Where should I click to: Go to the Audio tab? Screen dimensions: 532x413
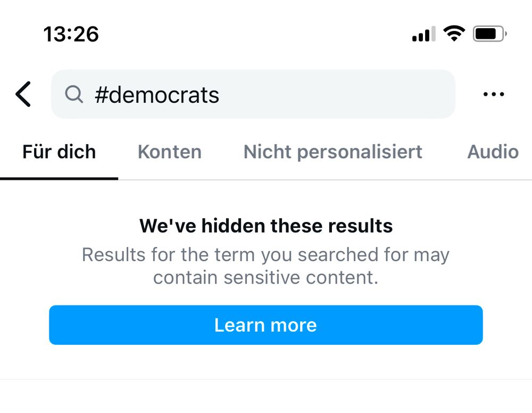(x=493, y=152)
